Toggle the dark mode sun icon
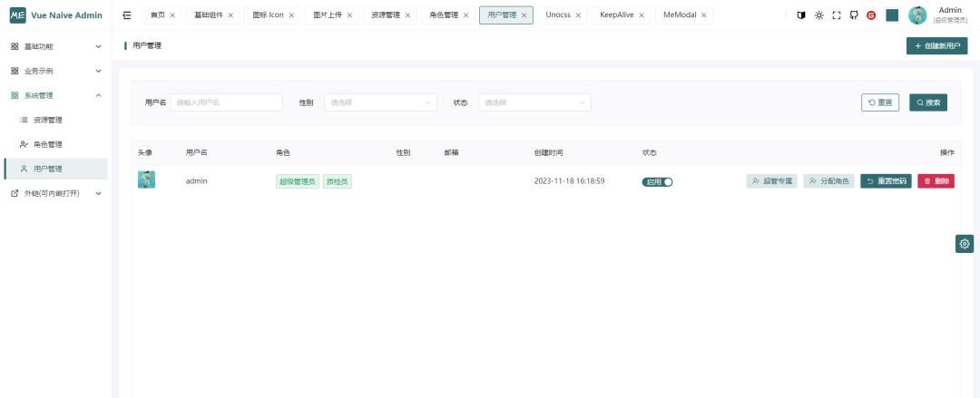 click(x=818, y=15)
